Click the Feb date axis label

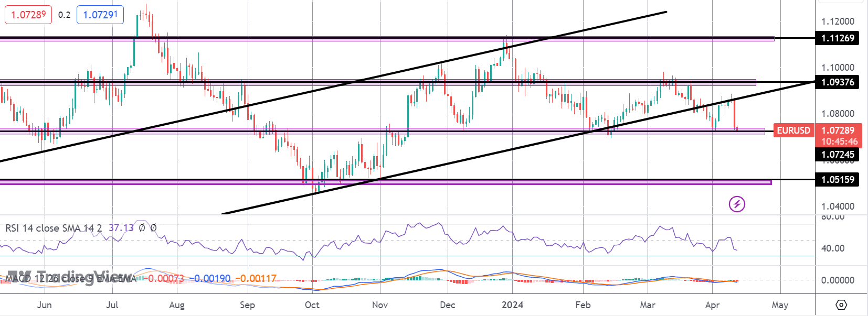[x=583, y=305]
